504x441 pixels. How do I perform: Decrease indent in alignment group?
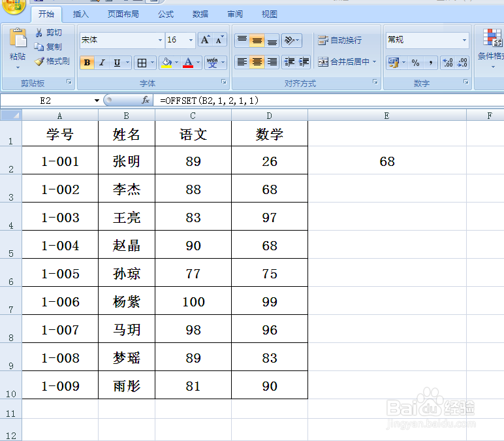[x=289, y=62]
